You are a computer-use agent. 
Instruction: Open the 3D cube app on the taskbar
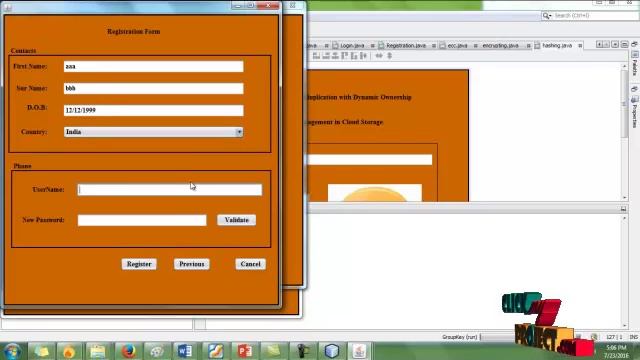pos(332,351)
